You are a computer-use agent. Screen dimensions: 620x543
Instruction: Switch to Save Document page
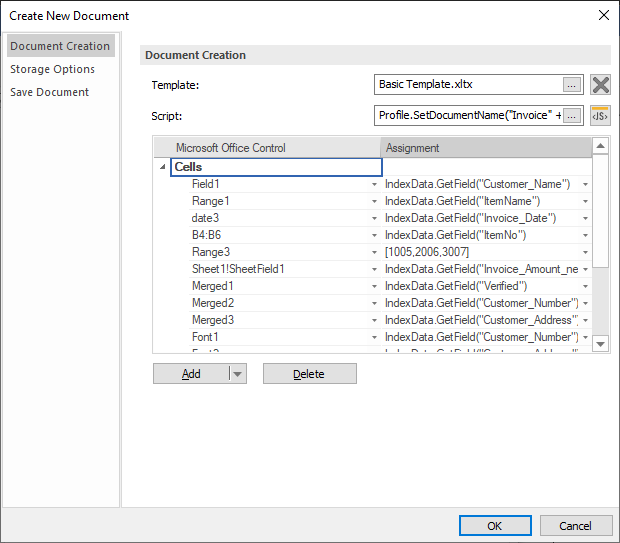49,92
